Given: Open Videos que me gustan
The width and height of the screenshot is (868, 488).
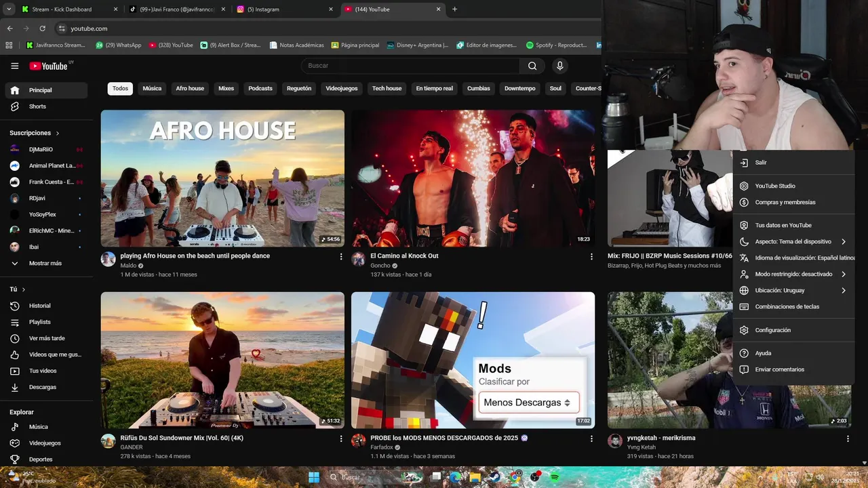Looking at the screenshot, I should [x=46, y=354].
